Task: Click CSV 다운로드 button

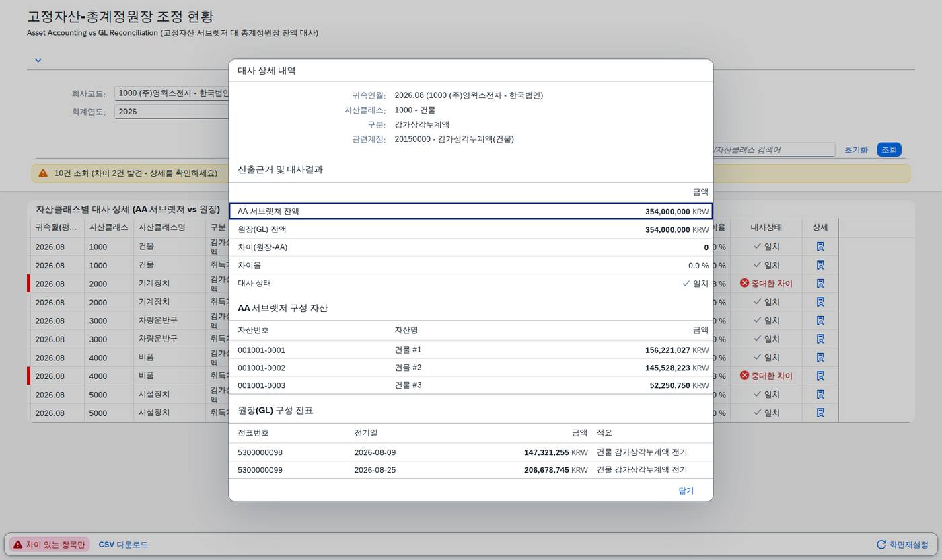Action: tap(123, 545)
